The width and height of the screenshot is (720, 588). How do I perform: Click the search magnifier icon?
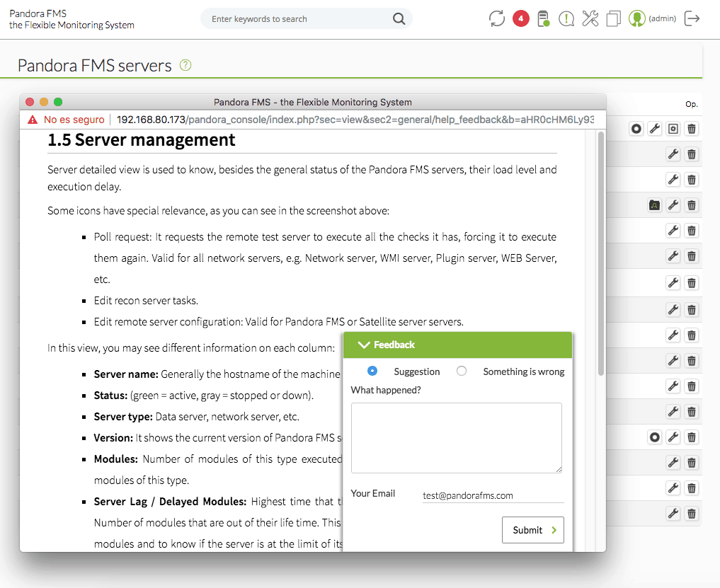(x=399, y=19)
